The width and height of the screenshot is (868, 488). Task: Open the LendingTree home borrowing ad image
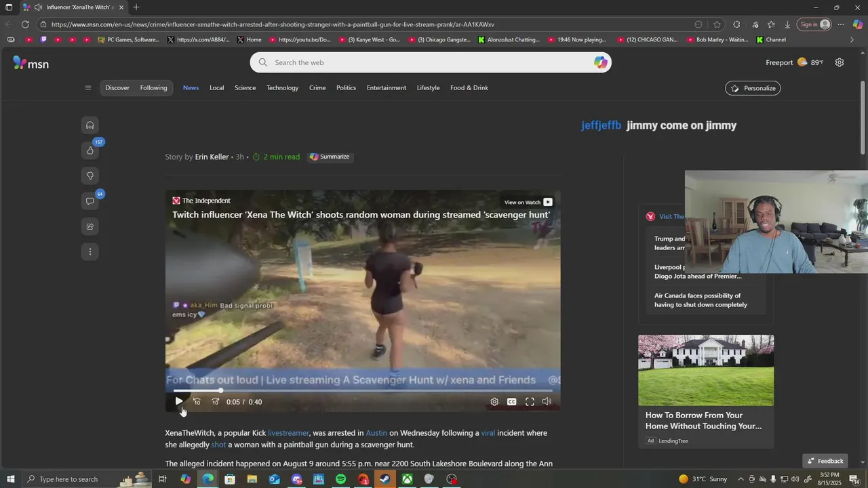706,370
